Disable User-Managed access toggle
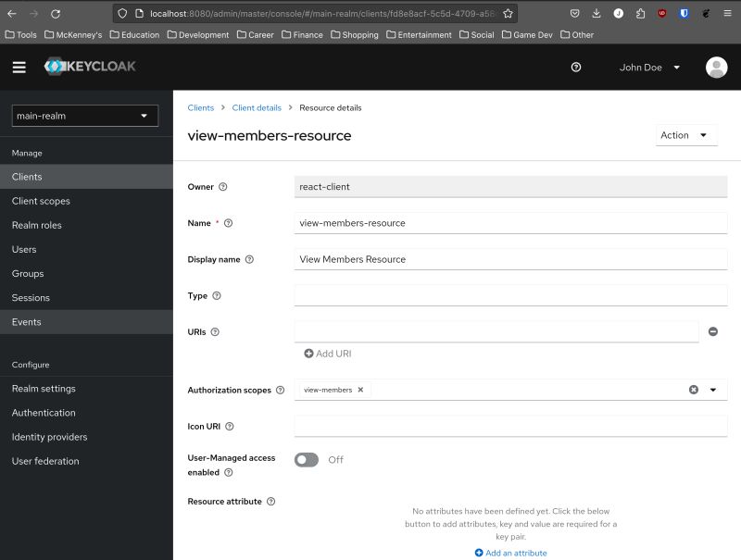 point(306,459)
